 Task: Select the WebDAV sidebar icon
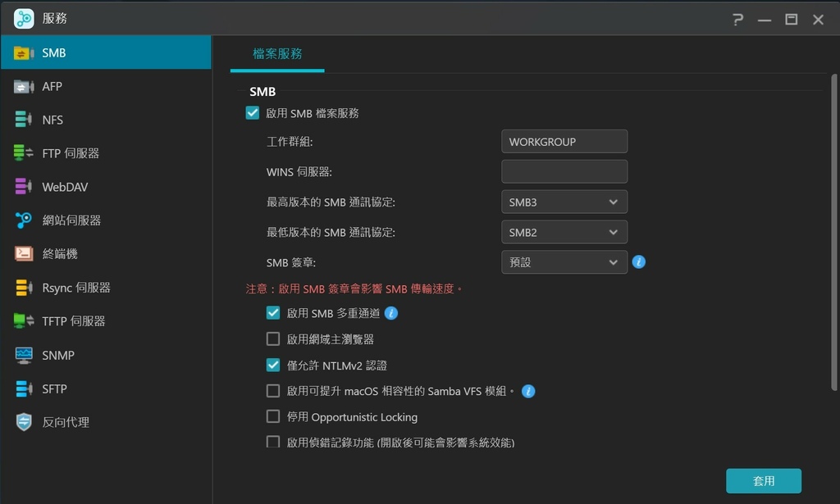(24, 187)
